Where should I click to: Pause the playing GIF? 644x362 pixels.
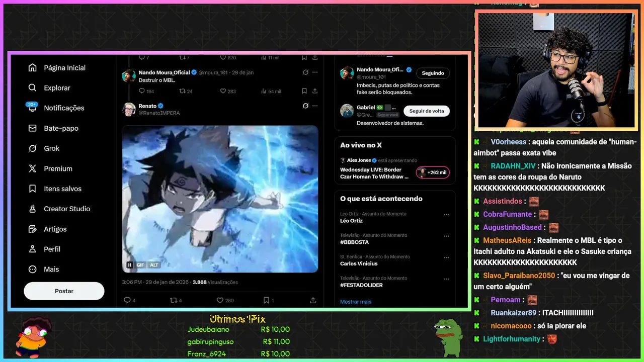pyautogui.click(x=130, y=265)
